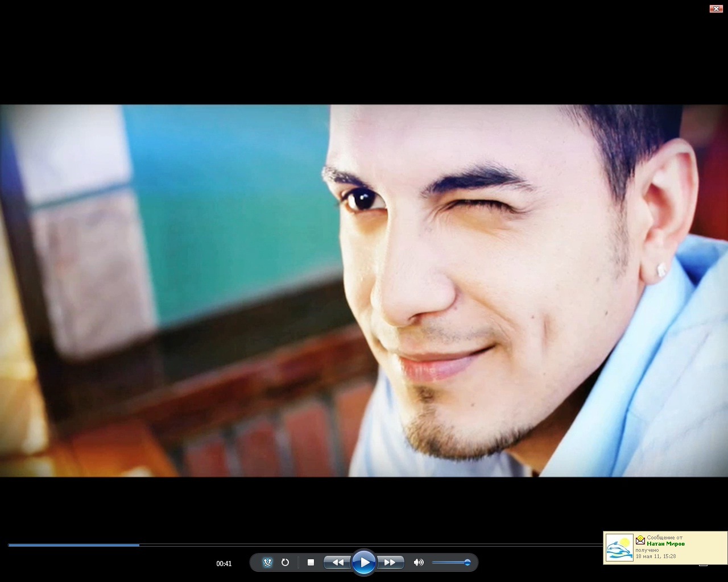Screen dimensions: 728x582
Task: Click the envelope icon in the message popup
Action: [x=640, y=539]
